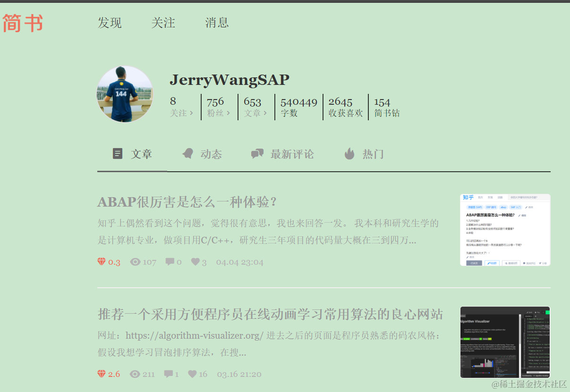The height and width of the screenshot is (392, 570).
Task: Select the 文章 tab
Action: pos(132,154)
